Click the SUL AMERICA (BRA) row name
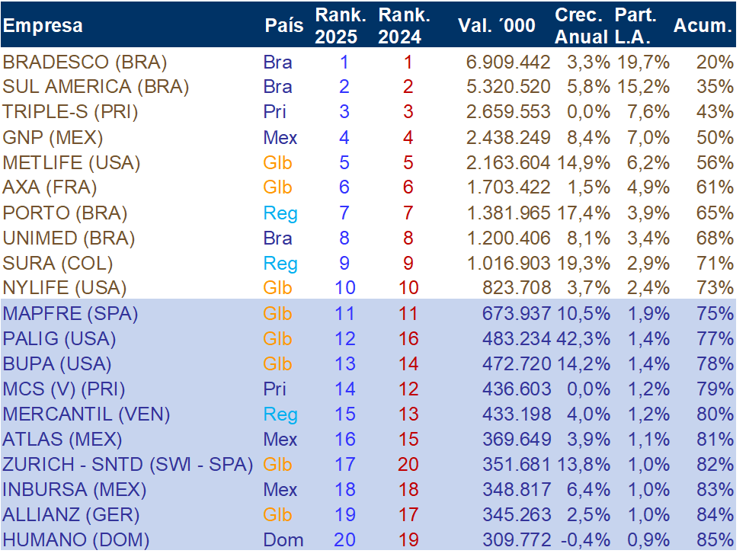The height and width of the screenshot is (560, 749). 96,87
